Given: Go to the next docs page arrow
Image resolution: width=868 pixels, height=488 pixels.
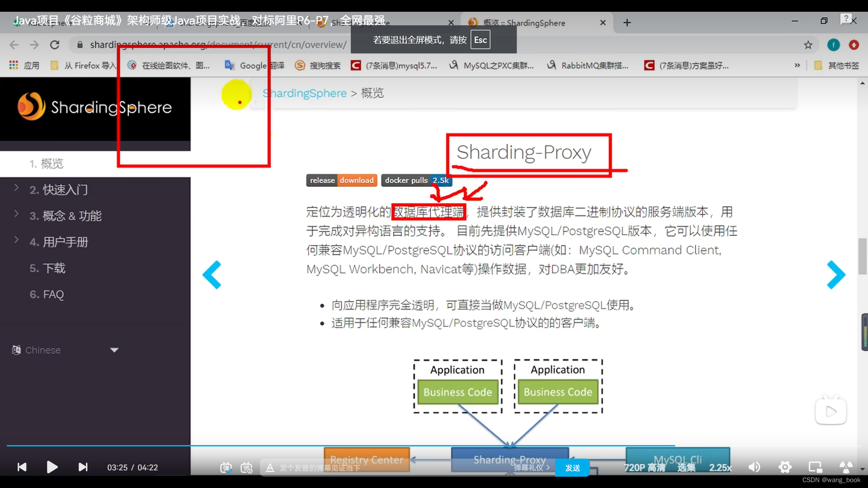Looking at the screenshot, I should coord(836,274).
